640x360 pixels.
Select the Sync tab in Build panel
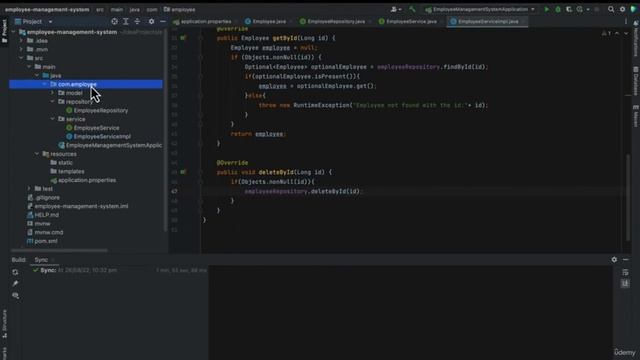(x=41, y=260)
